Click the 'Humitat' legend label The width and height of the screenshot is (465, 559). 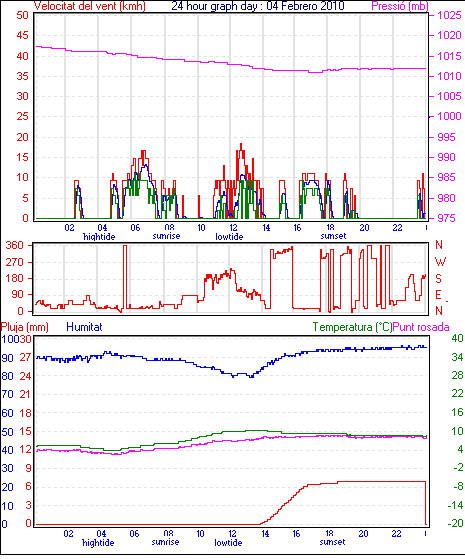85,327
